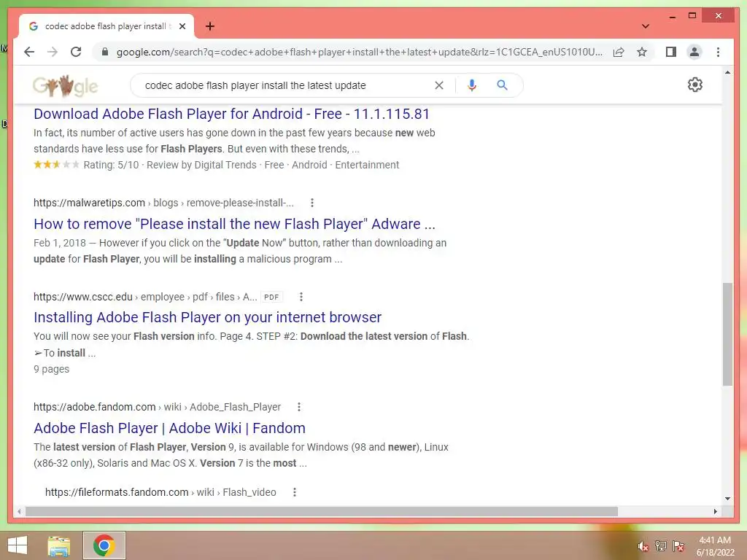Screen dimensions: 747x560
Task: Open File Explorer from taskbar
Action: click(x=58, y=545)
